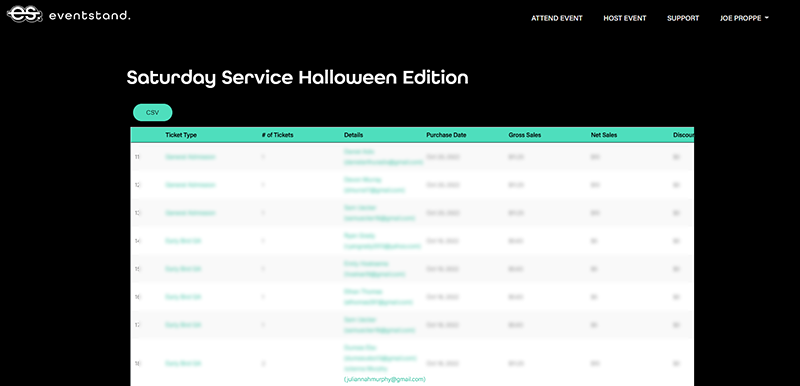The image size is (800, 386).
Task: Click the Gross Sales column header
Action: click(524, 135)
